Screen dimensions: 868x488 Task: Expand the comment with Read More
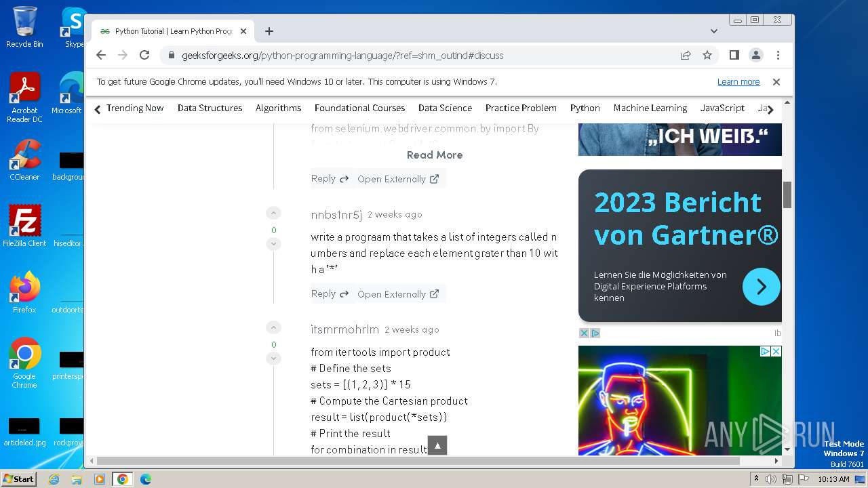click(x=435, y=155)
